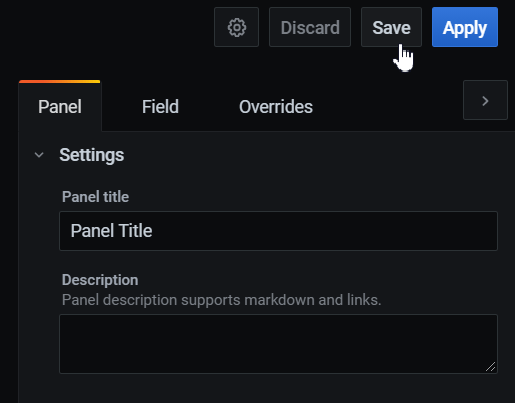This screenshot has height=403, width=515.
Task: Click the right-arrow pane collapse icon
Action: 485,100
